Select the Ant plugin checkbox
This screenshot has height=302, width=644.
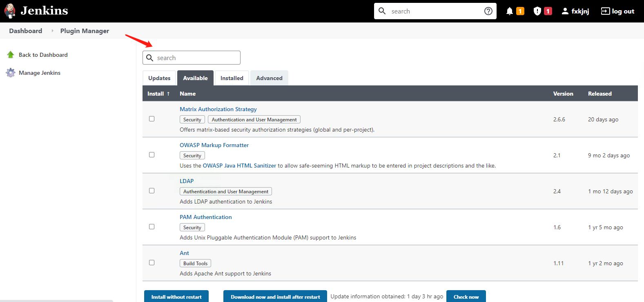(152, 263)
